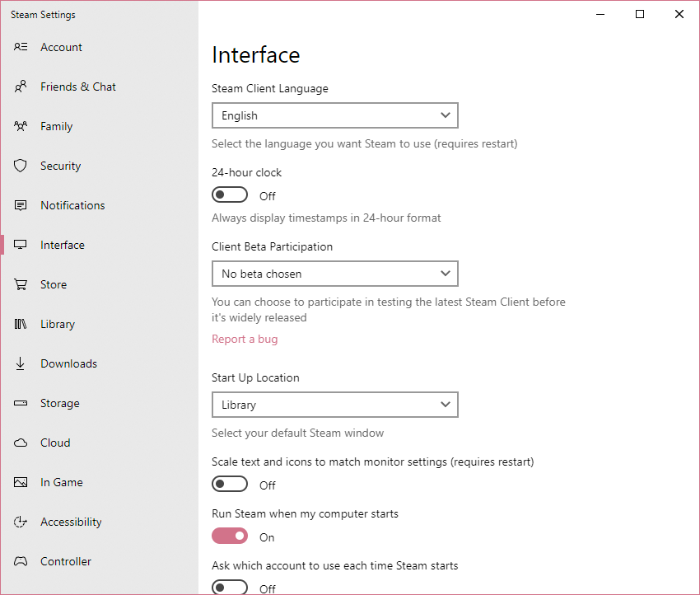Select Cloud settings category

point(99,443)
